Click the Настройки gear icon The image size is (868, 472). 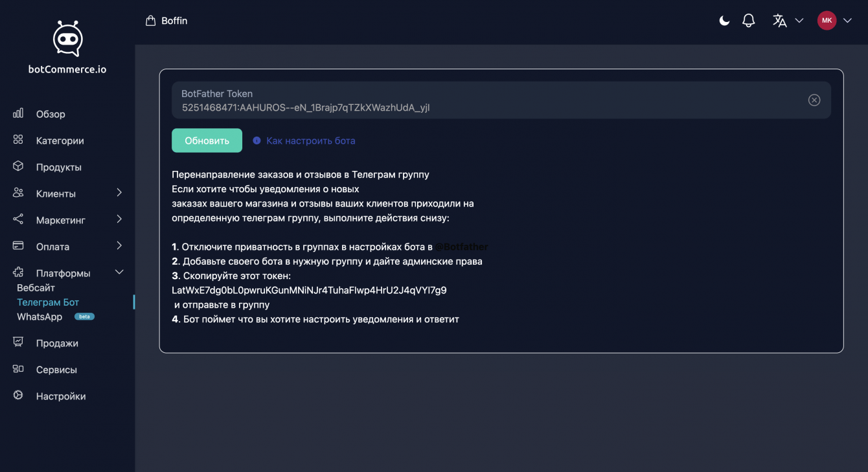tap(18, 396)
